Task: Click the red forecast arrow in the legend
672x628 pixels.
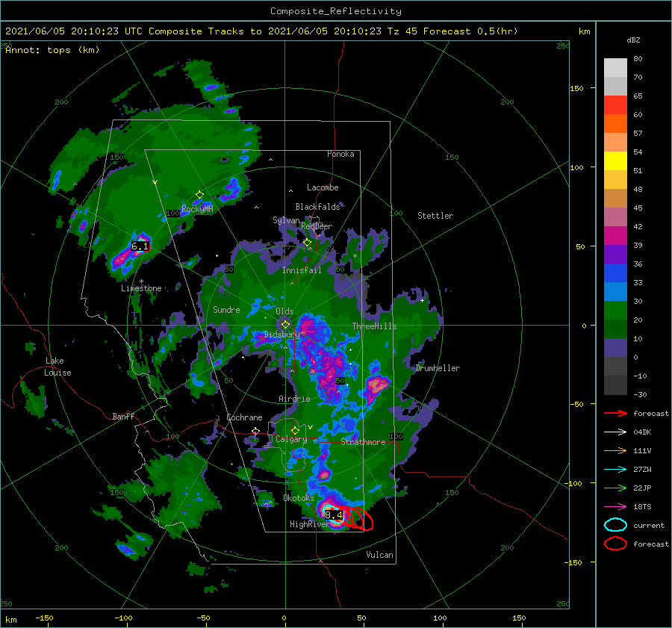Action: (x=615, y=413)
